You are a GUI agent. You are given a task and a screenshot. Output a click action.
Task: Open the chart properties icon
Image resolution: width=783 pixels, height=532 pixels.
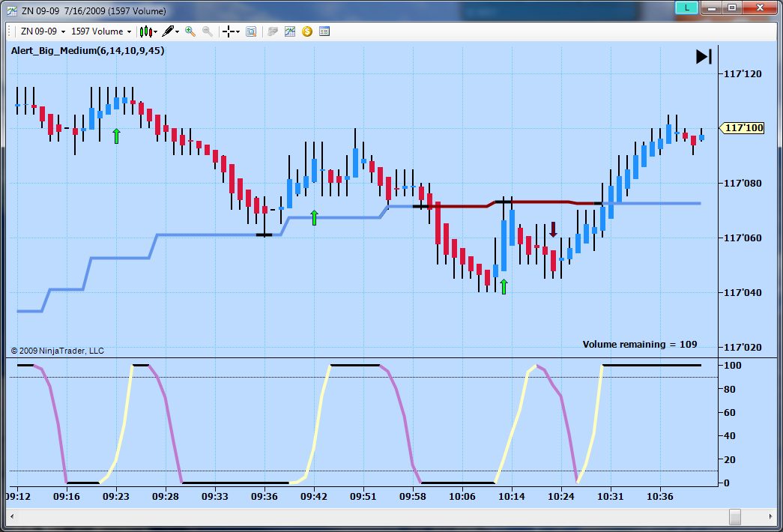[x=324, y=31]
